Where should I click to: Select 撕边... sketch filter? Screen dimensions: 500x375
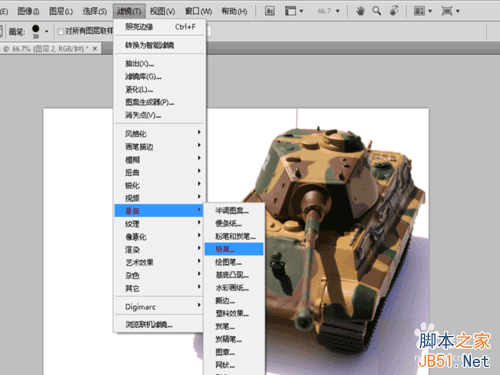[x=234, y=301]
